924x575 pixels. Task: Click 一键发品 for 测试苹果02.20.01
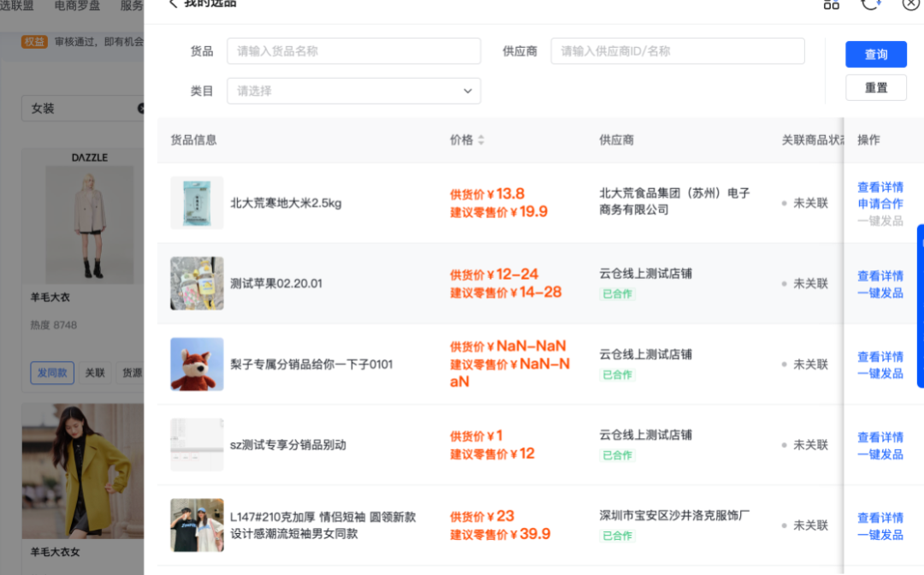point(880,293)
